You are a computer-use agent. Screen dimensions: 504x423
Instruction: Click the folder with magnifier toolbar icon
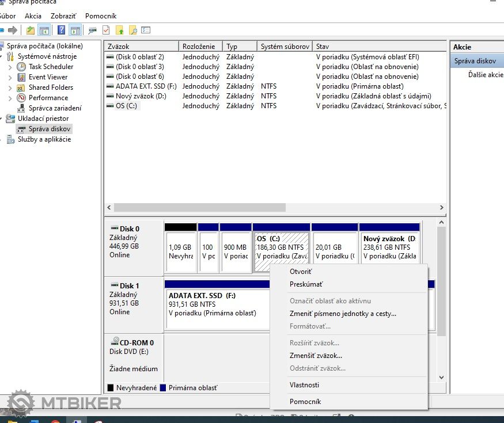[133, 30]
